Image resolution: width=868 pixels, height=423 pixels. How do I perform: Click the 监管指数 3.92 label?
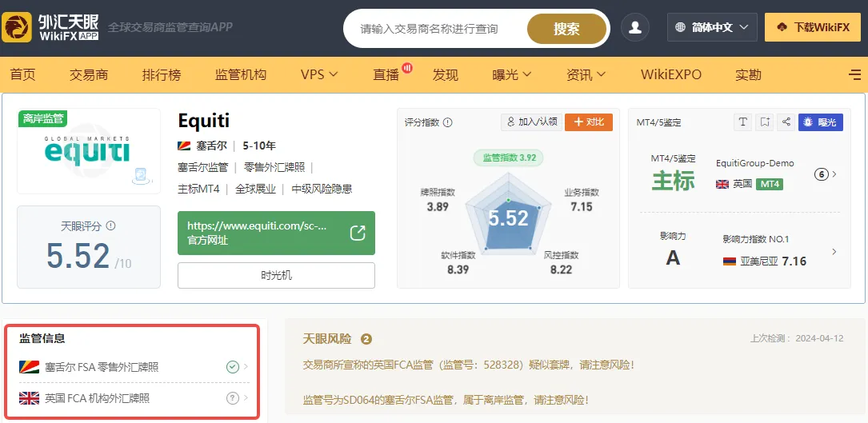tap(508, 158)
